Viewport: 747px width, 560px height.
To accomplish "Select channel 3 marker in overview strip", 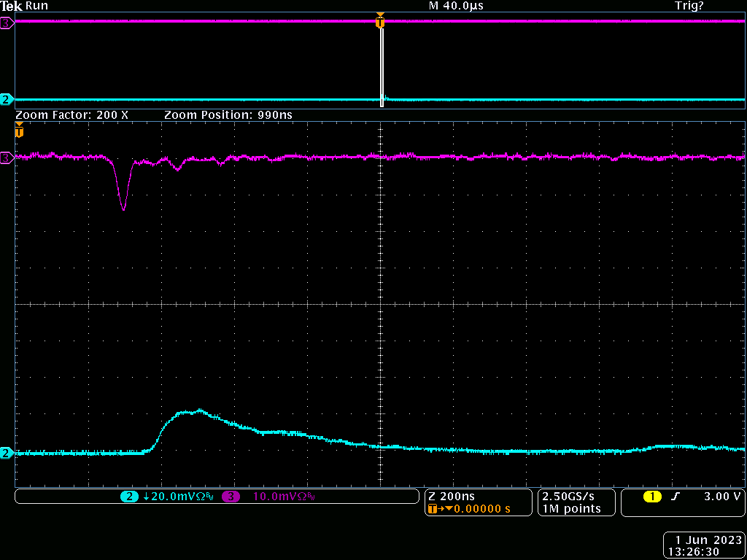I will (x=7, y=21).
